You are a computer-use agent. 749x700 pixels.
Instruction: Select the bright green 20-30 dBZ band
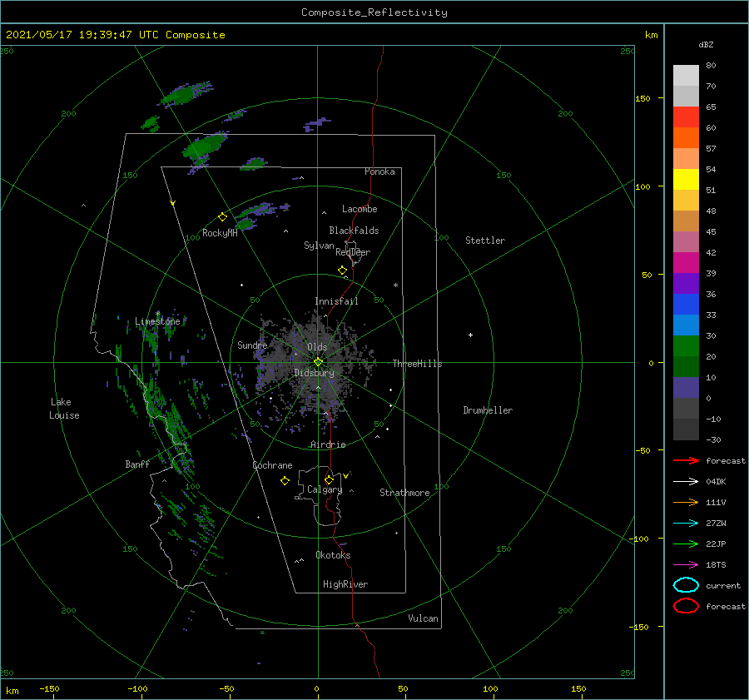686,346
